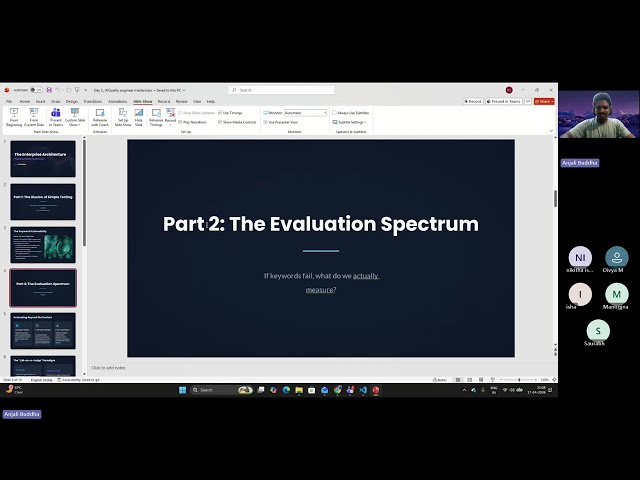Uncheck Use Timings checkbox
This screenshot has width=640, height=480.
pyautogui.click(x=220, y=113)
